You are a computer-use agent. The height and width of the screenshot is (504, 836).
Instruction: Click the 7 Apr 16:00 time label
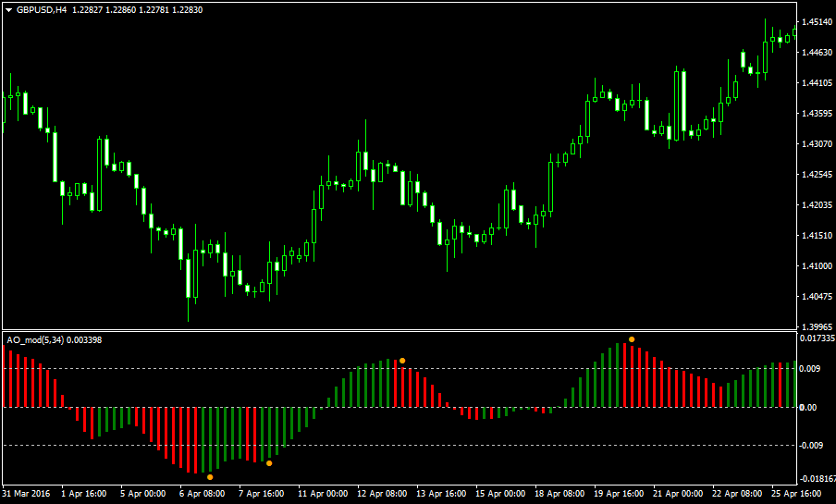click(x=261, y=494)
